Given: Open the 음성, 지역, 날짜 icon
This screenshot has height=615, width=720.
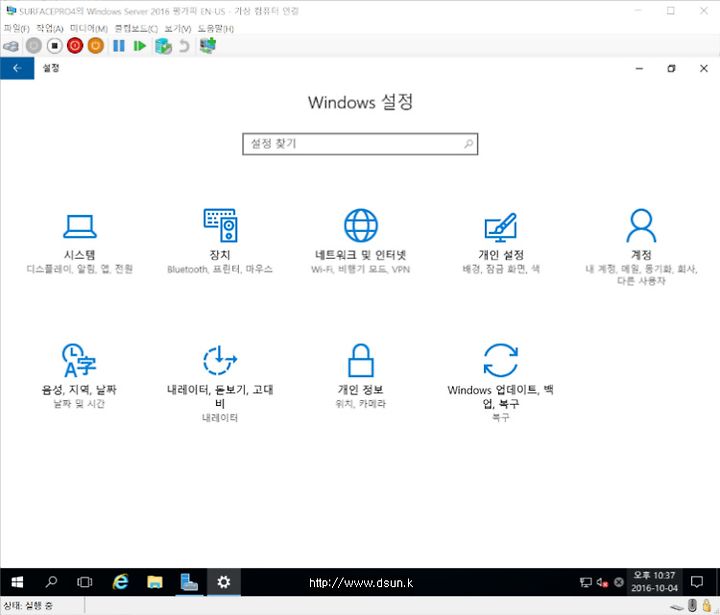Looking at the screenshot, I should coord(79,361).
